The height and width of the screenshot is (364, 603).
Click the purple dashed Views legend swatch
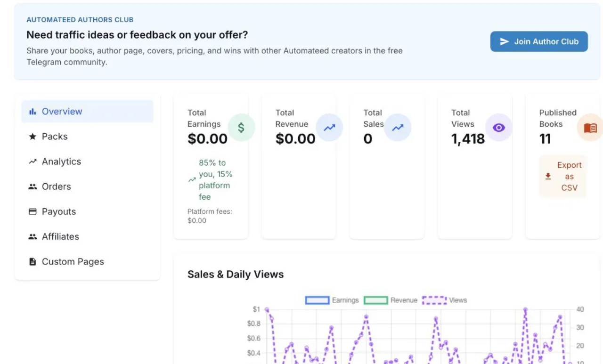(434, 300)
